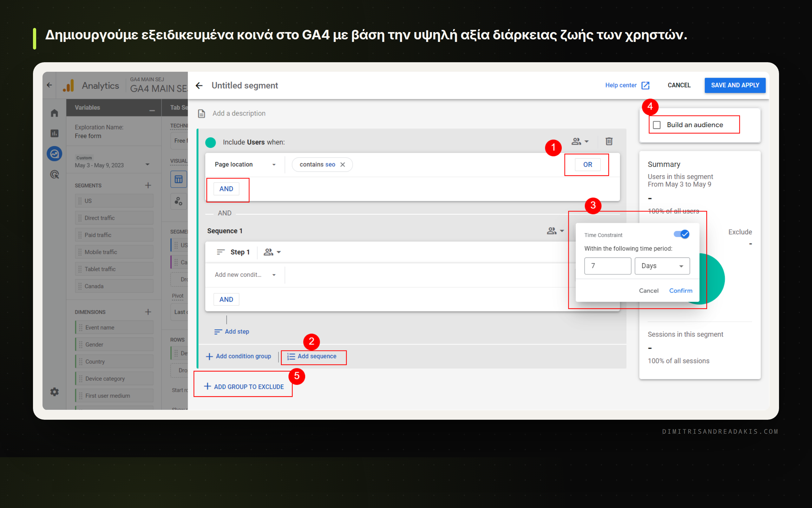Screen dimensions: 812x508
Task: Add a new dimension via plus icon
Action: coord(148,312)
